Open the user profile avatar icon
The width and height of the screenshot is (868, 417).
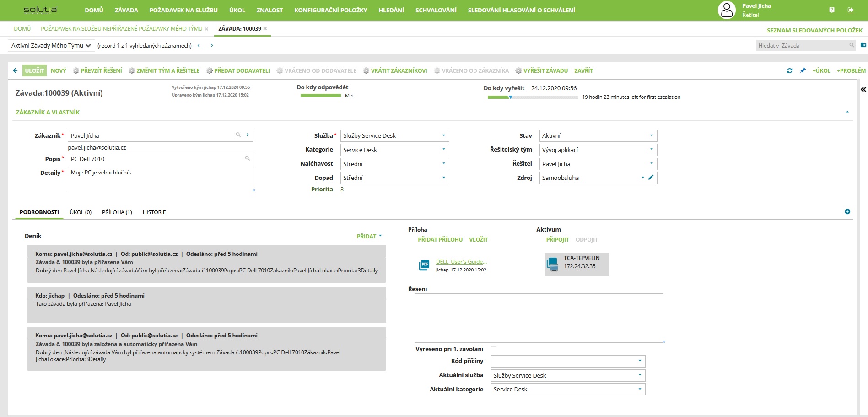click(x=727, y=10)
